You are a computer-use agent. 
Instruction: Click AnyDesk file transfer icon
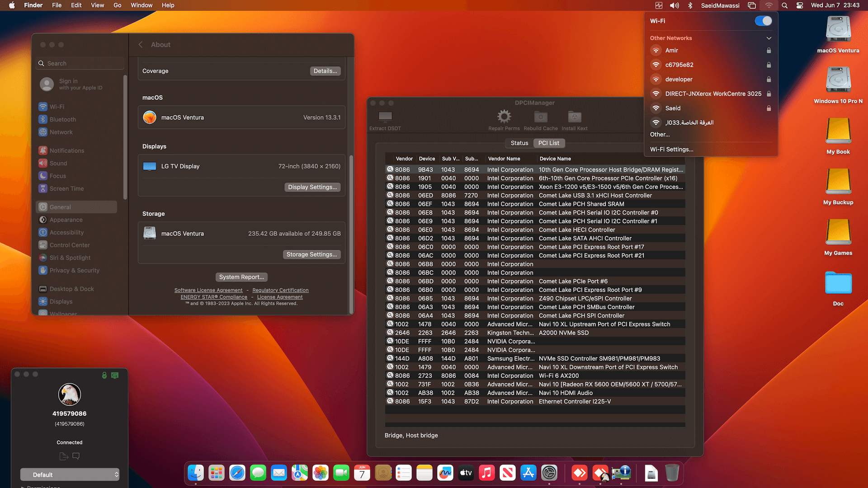(64, 456)
